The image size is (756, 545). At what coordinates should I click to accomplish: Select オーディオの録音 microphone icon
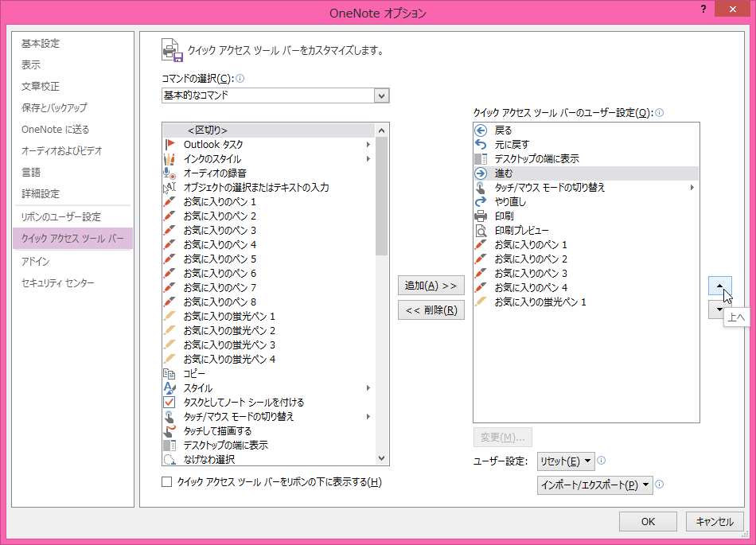pos(170,173)
